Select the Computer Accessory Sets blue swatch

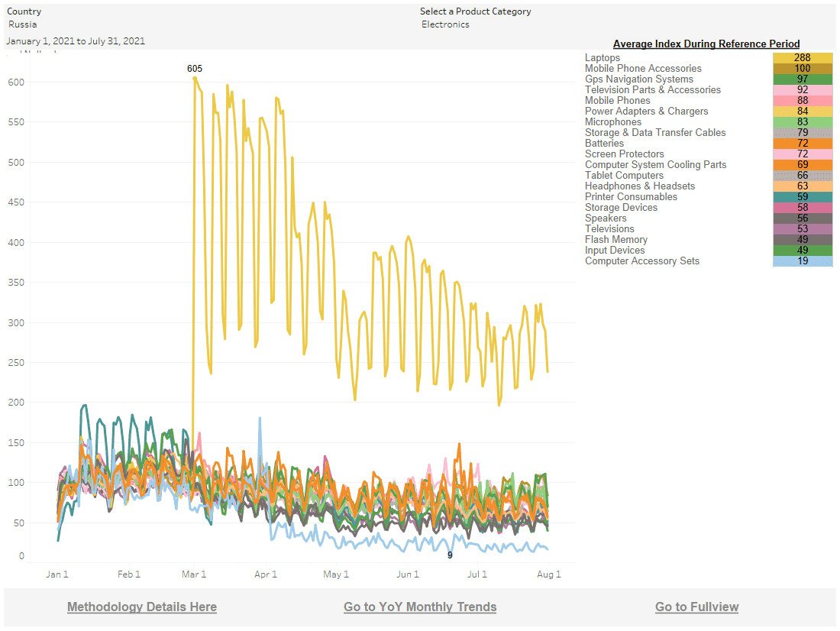803,261
